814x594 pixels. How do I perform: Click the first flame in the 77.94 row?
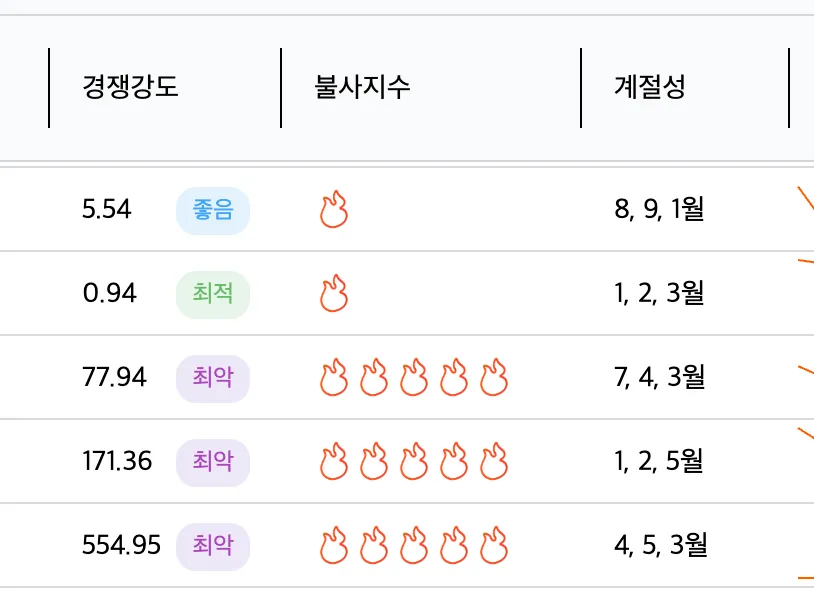[334, 377]
